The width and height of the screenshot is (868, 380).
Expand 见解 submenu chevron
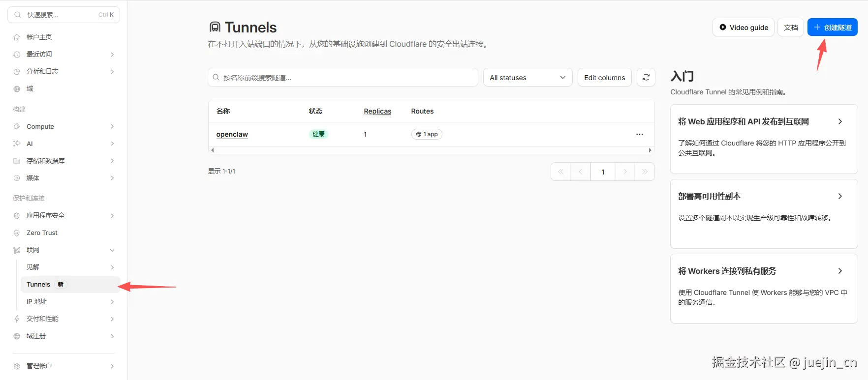point(112,267)
